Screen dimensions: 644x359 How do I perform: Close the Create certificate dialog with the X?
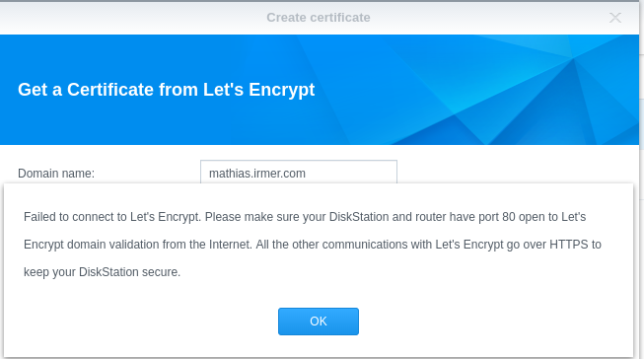(x=614, y=17)
